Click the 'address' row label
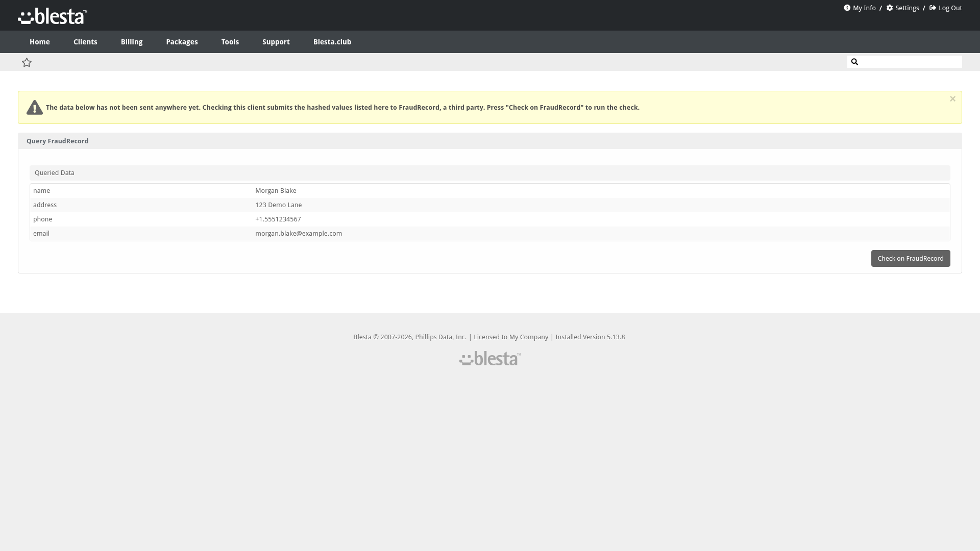Image resolution: width=980 pixels, height=551 pixels. click(x=45, y=205)
